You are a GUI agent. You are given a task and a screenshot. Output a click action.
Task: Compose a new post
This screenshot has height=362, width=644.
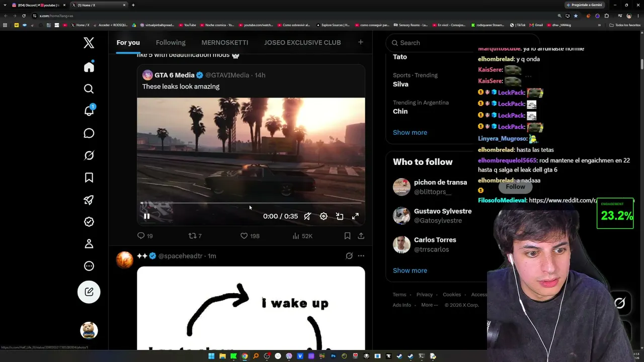click(89, 292)
